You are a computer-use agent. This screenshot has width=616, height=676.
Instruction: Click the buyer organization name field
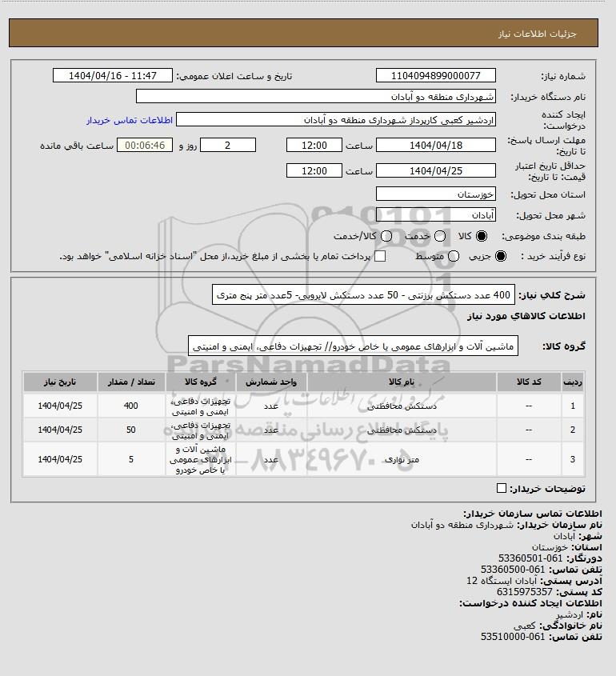pos(315,96)
